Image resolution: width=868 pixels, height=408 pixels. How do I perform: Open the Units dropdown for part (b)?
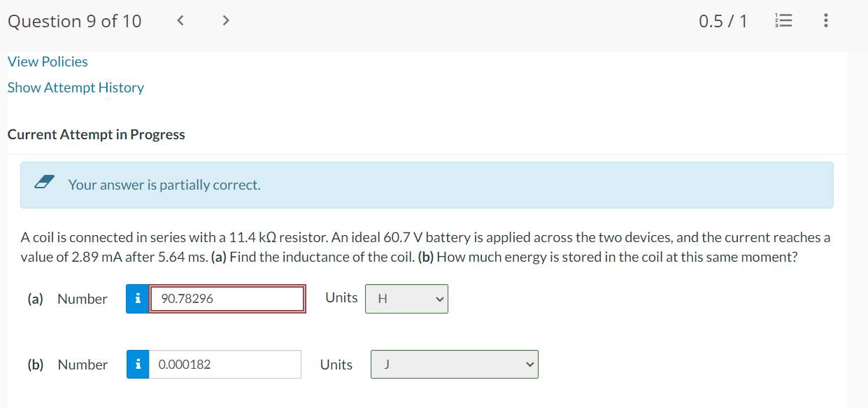[454, 364]
